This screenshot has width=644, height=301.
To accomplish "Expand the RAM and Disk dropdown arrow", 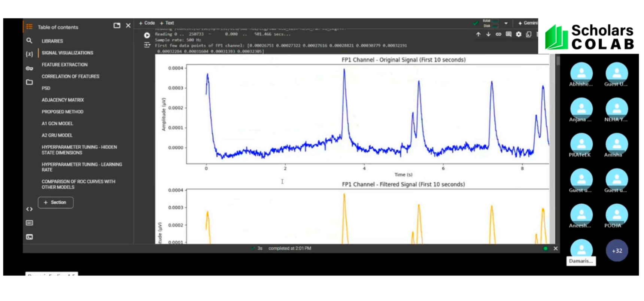I will (x=506, y=23).
